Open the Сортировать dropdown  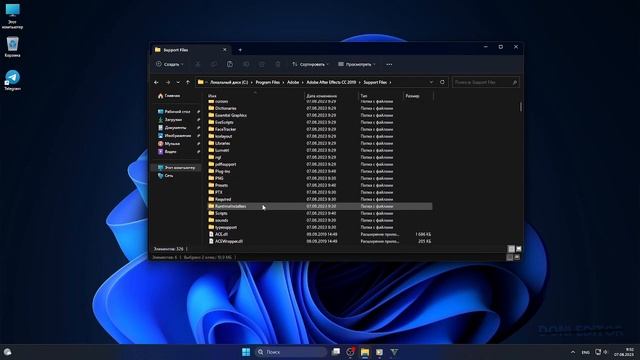[310, 64]
